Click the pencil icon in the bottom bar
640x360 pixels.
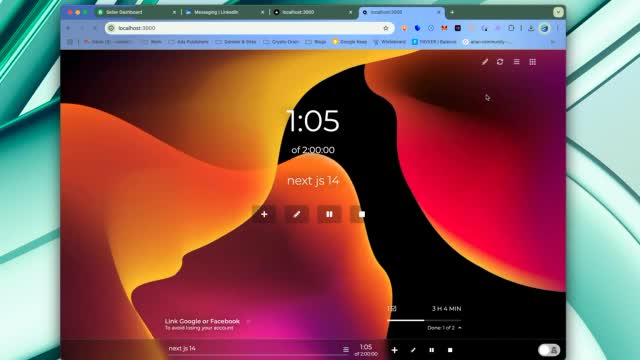413,350
